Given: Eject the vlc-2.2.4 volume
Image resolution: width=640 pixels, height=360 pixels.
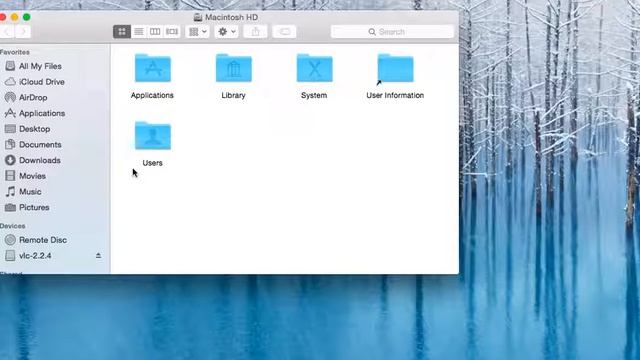Looking at the screenshot, I should [98, 256].
